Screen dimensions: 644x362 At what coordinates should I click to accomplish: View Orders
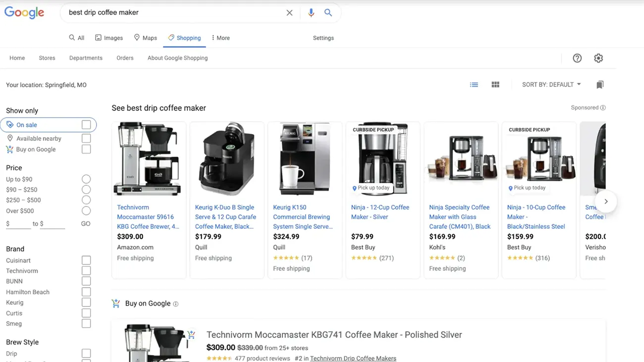[x=125, y=58]
